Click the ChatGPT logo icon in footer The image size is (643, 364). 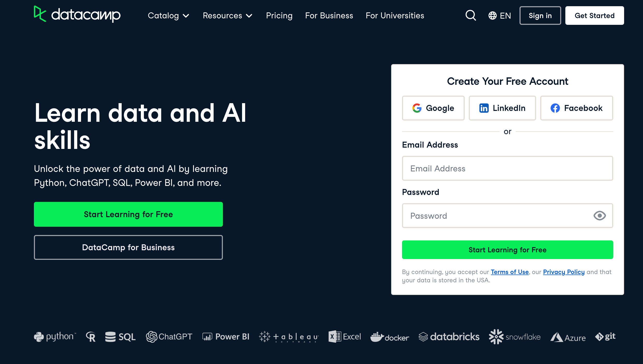point(152,337)
